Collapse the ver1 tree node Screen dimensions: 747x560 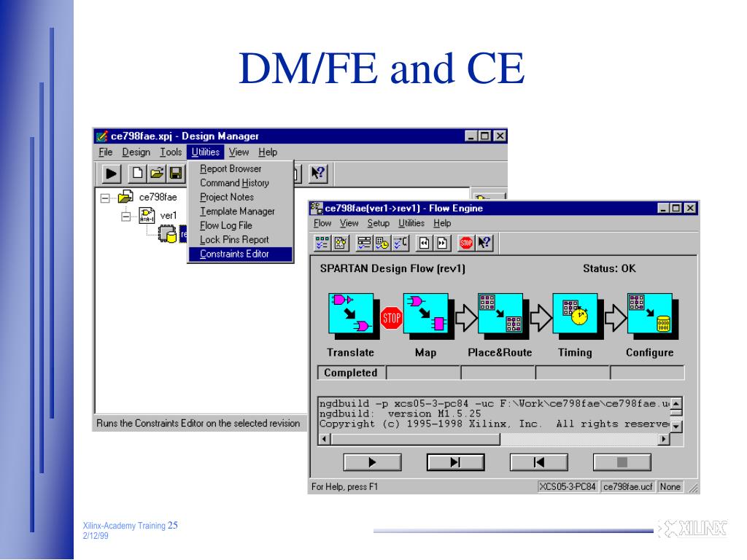coord(125,217)
